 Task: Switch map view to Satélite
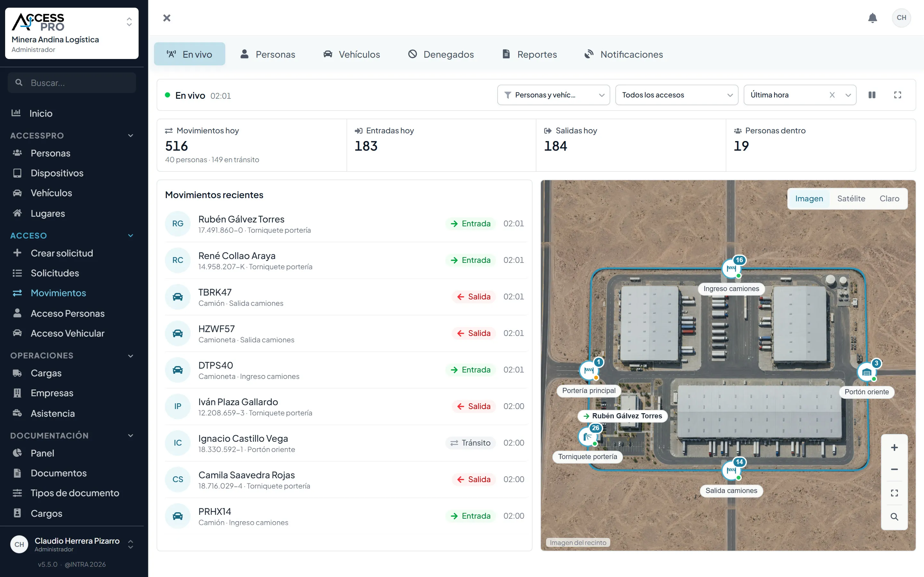(x=851, y=198)
